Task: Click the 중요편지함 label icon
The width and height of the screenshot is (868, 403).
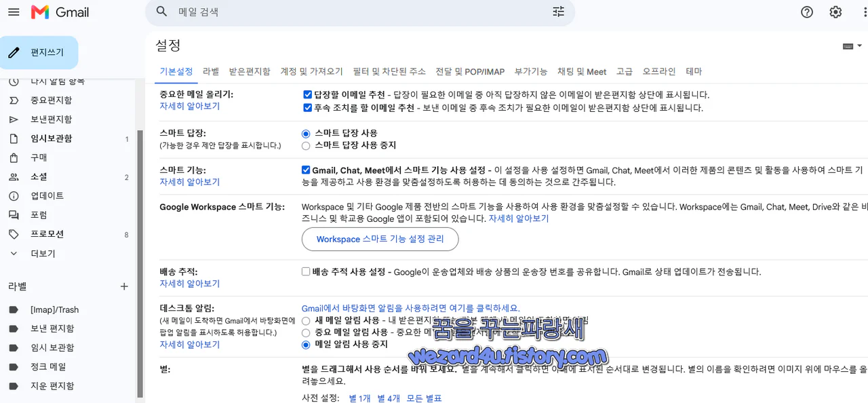Action: point(14,100)
